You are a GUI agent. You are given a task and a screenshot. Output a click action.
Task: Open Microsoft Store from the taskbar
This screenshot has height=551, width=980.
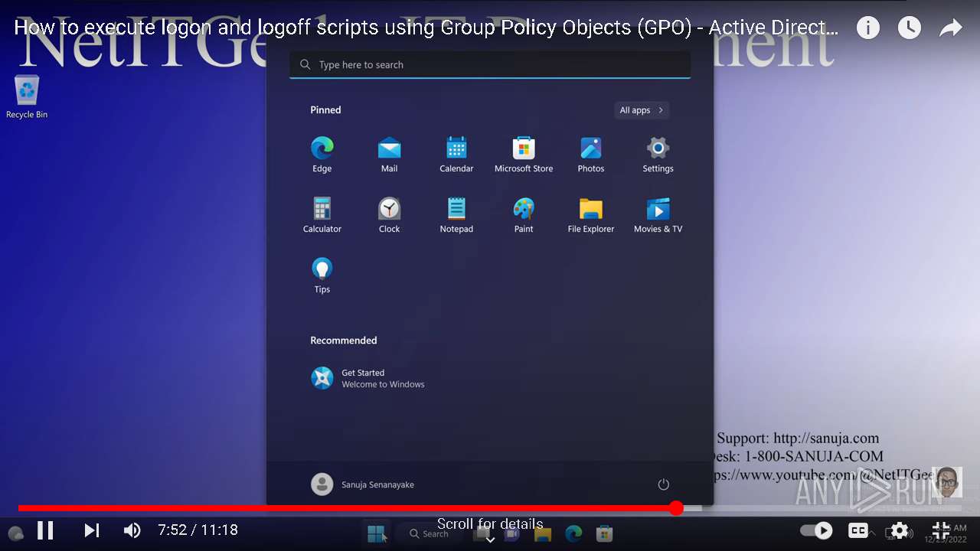pyautogui.click(x=604, y=533)
